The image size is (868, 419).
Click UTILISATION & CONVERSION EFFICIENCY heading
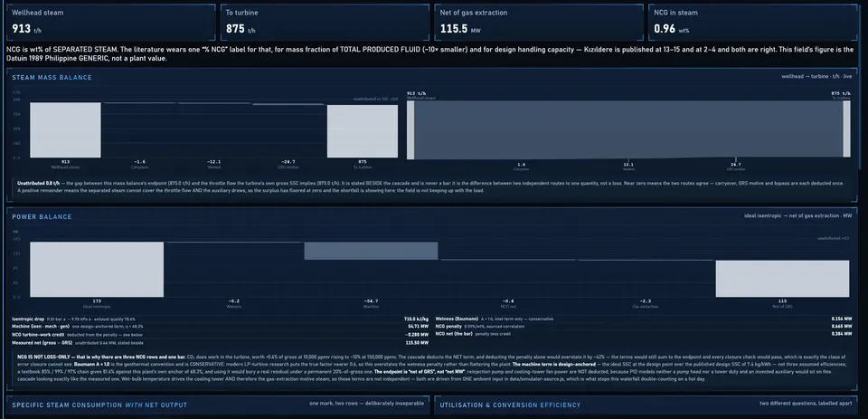510,405
